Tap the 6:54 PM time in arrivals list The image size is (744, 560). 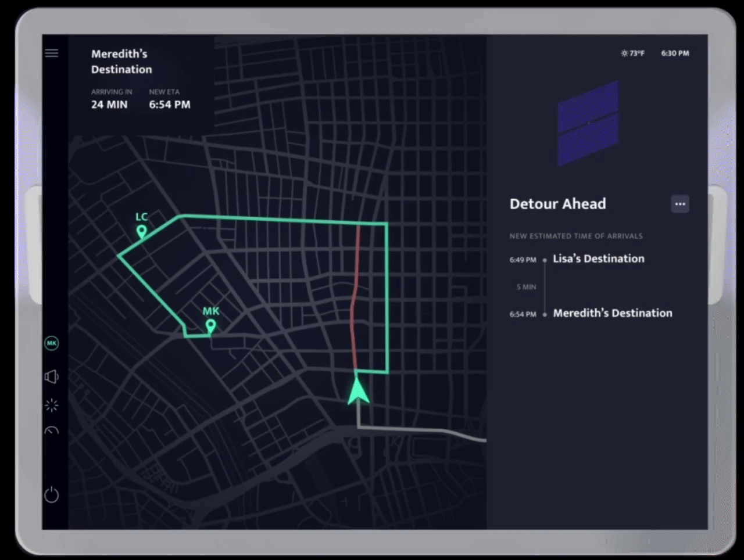[x=523, y=314]
